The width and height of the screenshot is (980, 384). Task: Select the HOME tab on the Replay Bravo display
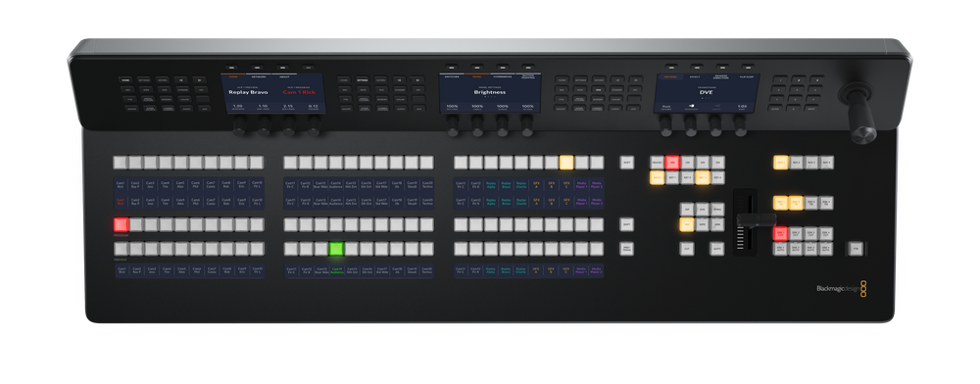tap(233, 76)
